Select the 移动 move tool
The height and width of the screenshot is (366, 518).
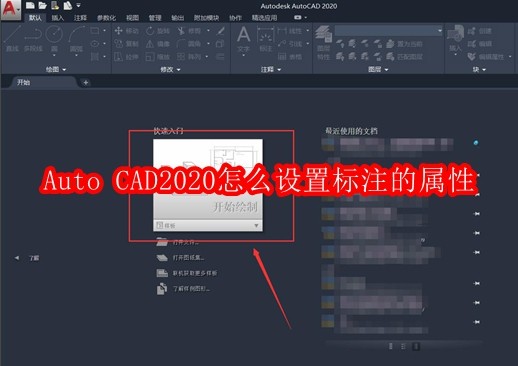coord(126,31)
